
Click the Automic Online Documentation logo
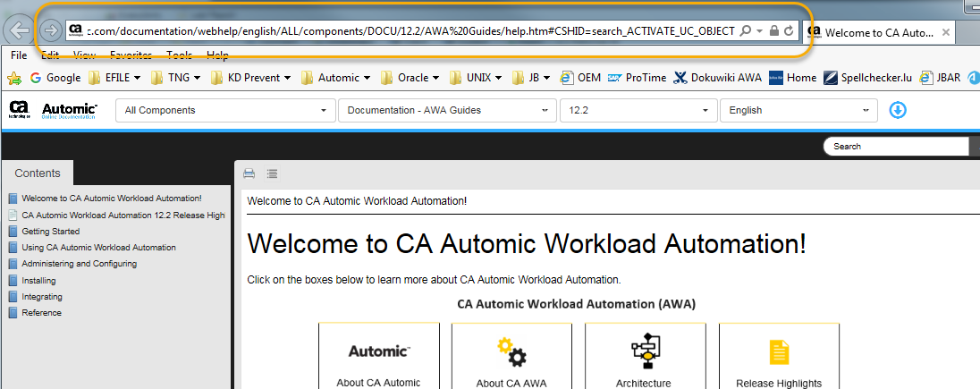(70, 111)
